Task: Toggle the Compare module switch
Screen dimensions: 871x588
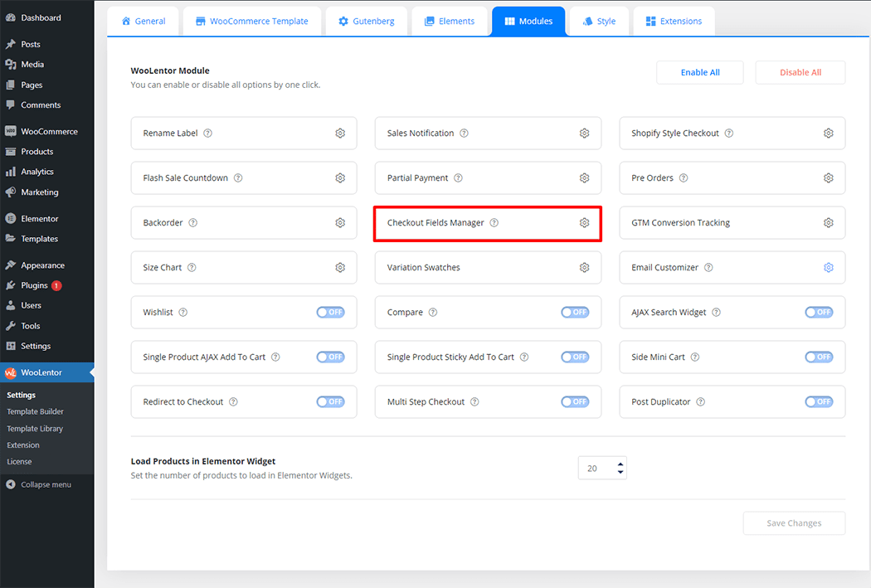Action: tap(575, 312)
